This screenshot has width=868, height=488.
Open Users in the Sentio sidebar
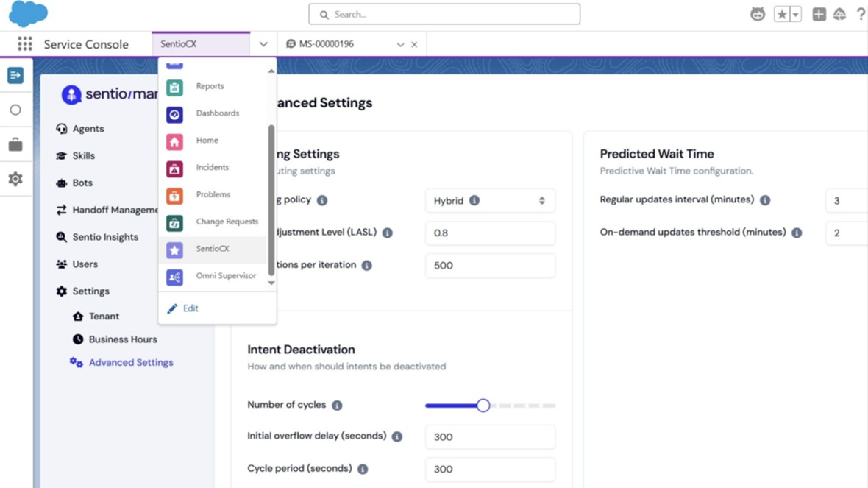(77, 264)
